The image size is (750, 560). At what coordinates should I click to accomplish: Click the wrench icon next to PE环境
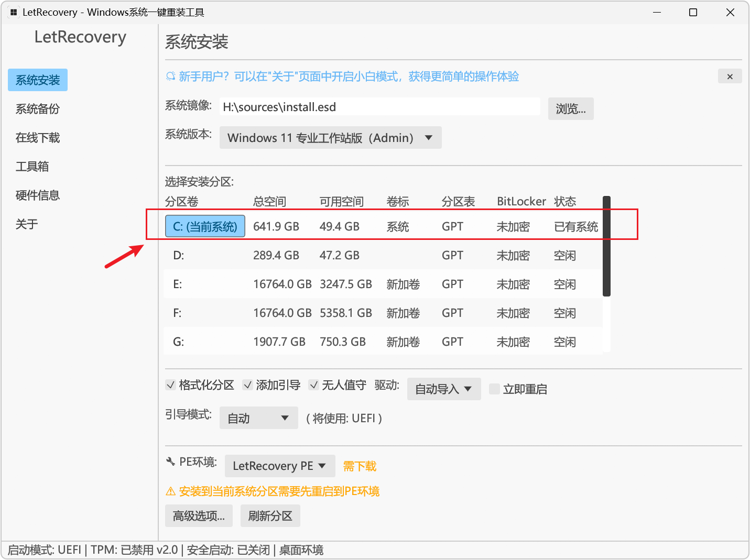170,462
